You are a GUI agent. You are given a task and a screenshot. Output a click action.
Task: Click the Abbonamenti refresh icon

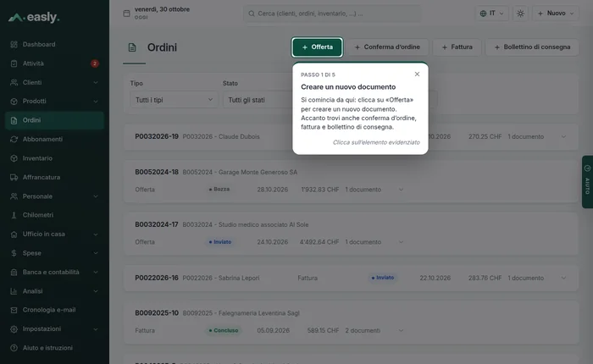pyautogui.click(x=14, y=139)
